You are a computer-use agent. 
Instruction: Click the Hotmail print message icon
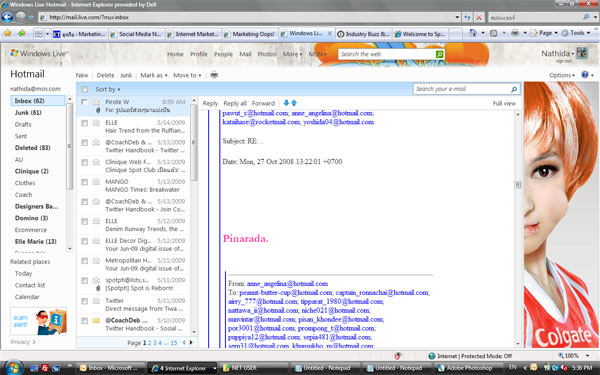214,75
